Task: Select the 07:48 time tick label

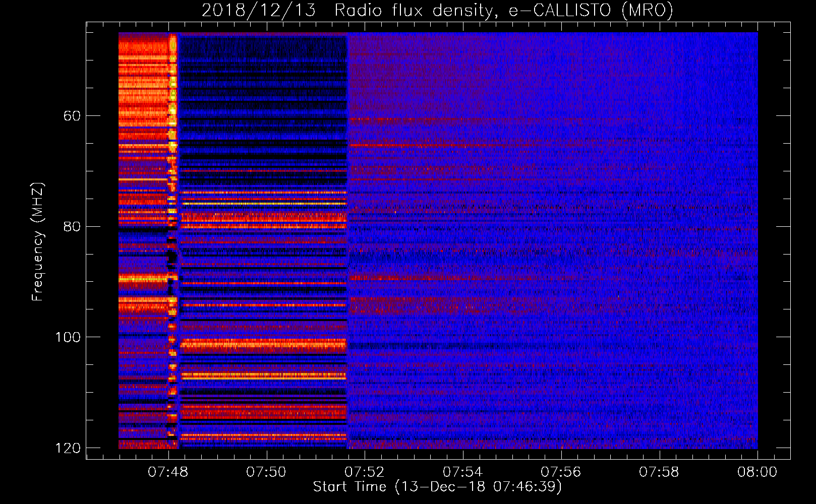Action: pyautogui.click(x=168, y=472)
